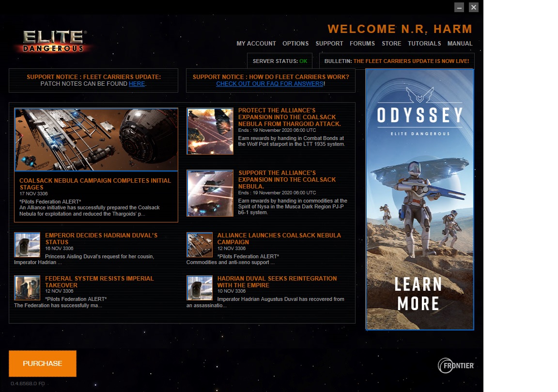558x392 pixels.
Task: Open Federal System Resists thumbnail
Action: pyautogui.click(x=27, y=288)
